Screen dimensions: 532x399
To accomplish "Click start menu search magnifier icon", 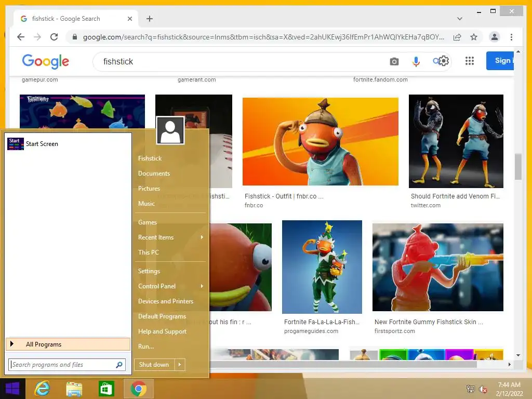I will pyautogui.click(x=119, y=365).
